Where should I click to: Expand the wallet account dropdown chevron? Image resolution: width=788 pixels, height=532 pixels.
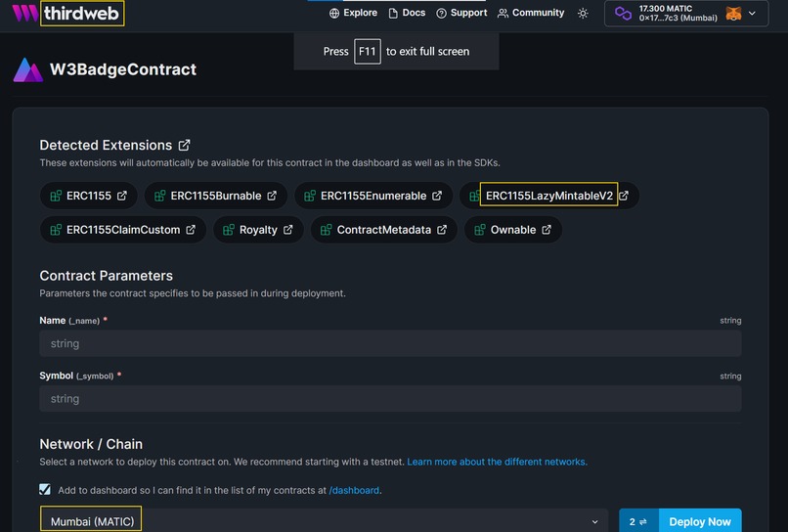pyautogui.click(x=752, y=14)
